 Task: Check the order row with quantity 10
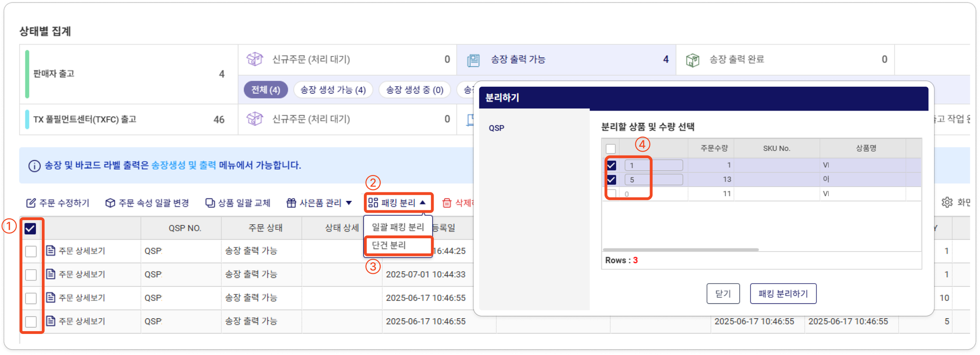(31, 298)
